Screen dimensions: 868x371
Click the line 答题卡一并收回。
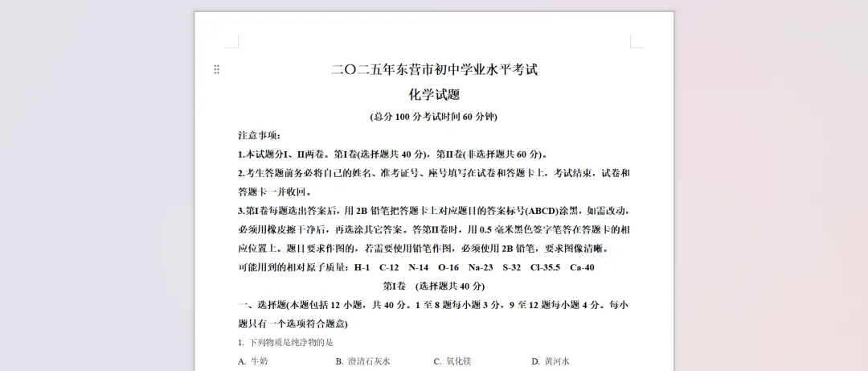coord(275,192)
